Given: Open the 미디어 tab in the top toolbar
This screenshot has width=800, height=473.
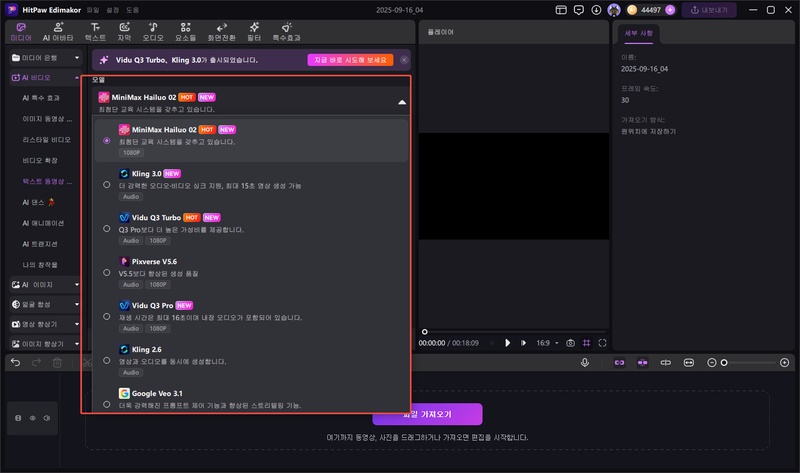Looking at the screenshot, I should [21, 32].
